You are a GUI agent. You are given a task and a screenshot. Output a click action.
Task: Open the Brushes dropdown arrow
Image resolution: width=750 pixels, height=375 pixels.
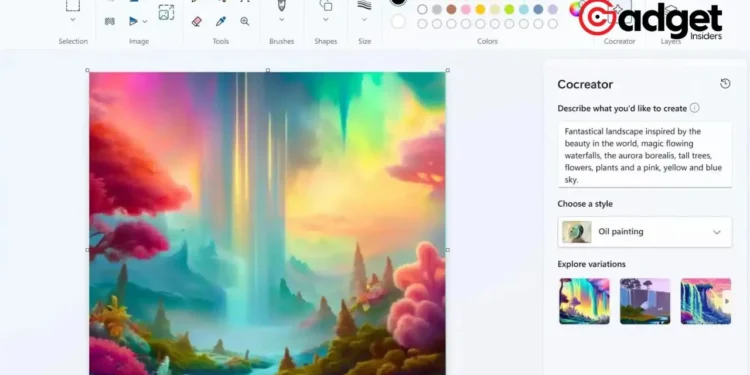click(x=282, y=20)
